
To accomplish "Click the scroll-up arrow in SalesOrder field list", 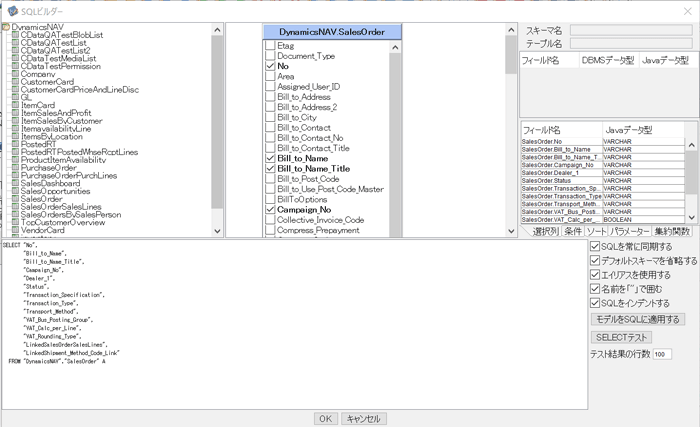I will tap(395, 47).
